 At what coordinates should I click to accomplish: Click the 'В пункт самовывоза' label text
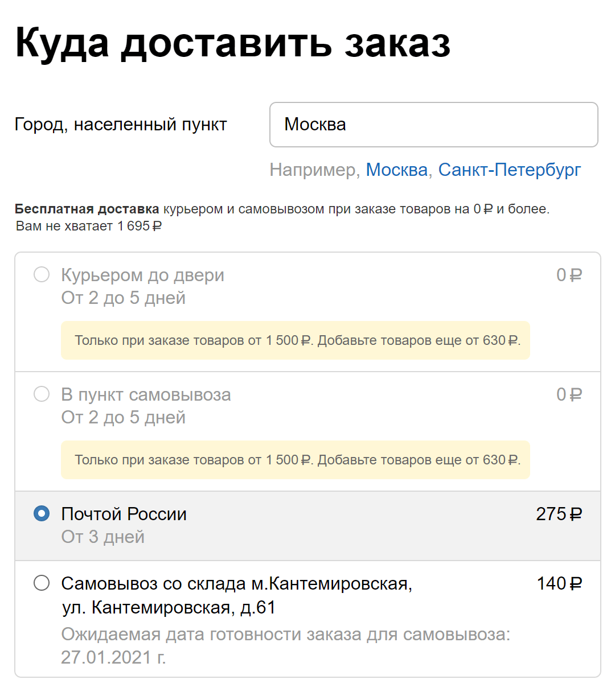pyautogui.click(x=146, y=394)
